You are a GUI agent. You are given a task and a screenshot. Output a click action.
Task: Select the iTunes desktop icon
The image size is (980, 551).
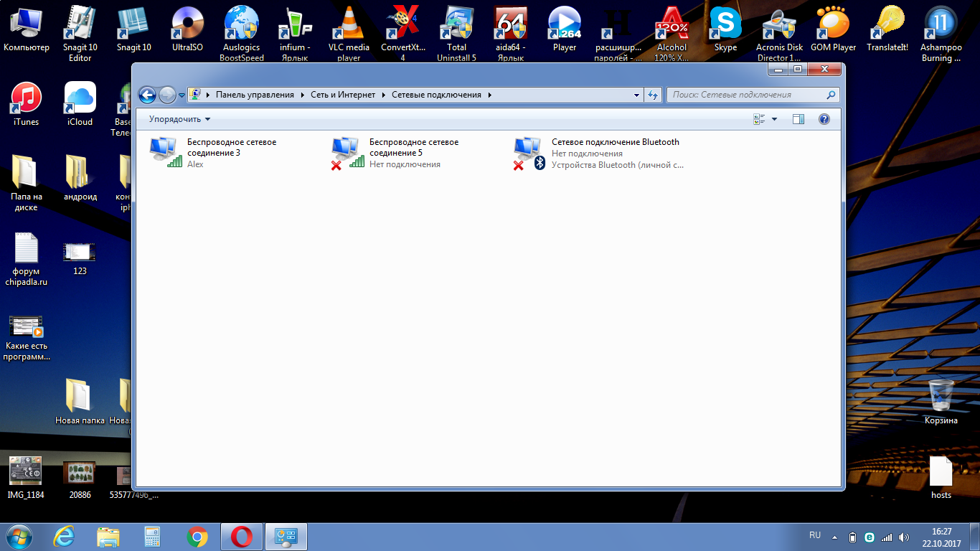point(27,103)
